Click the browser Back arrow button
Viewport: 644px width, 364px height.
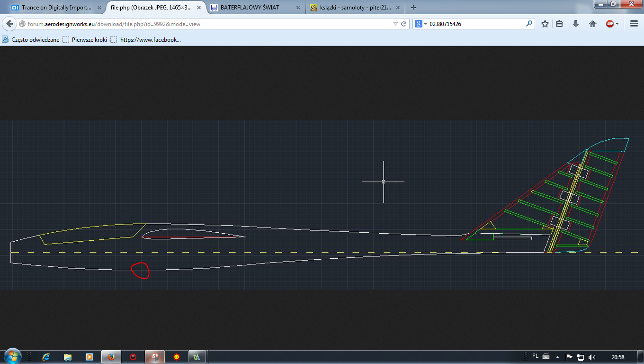click(9, 24)
